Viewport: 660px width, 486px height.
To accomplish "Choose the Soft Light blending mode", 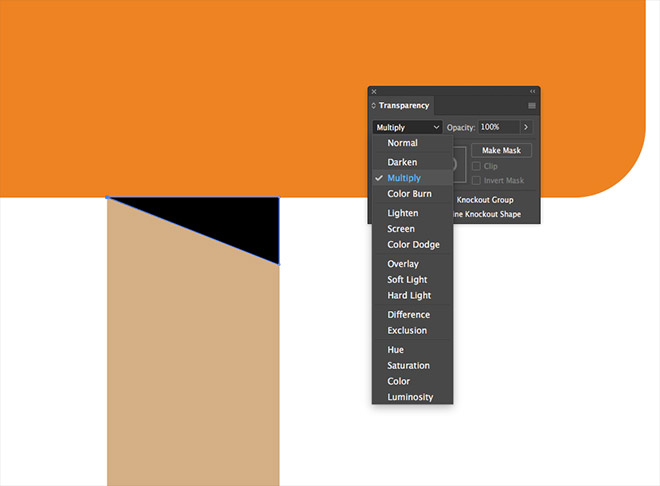I will pos(412,279).
